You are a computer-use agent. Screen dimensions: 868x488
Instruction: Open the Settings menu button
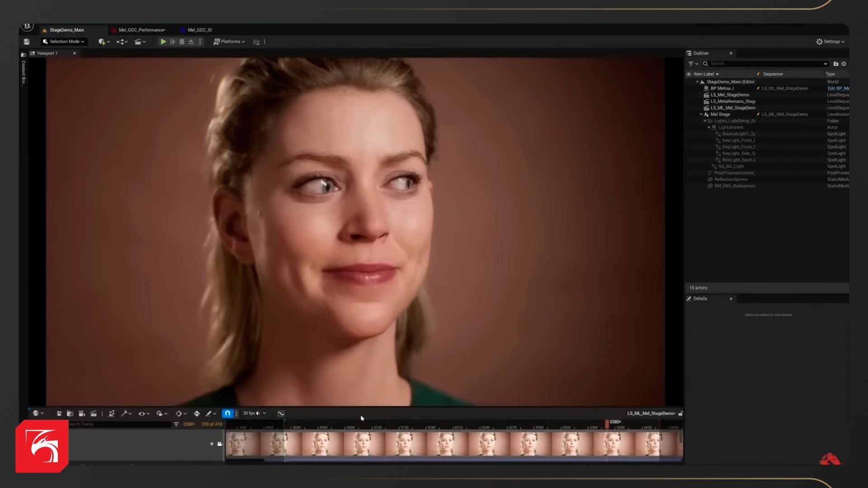point(830,42)
